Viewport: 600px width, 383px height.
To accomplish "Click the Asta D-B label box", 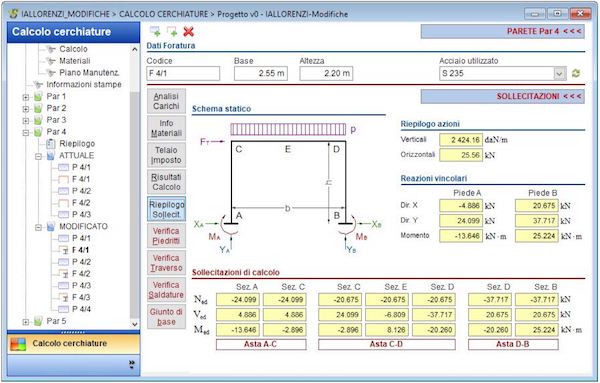I will (513, 344).
